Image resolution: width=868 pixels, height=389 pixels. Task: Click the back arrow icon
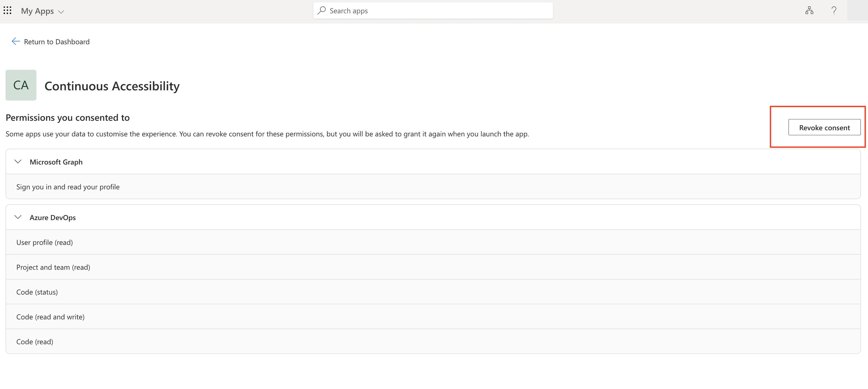(16, 41)
